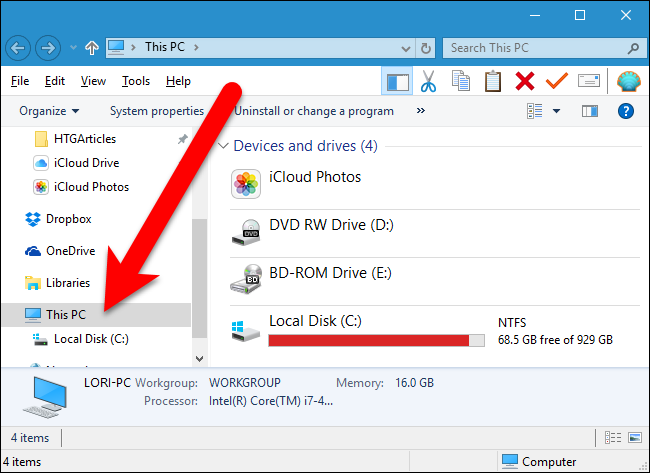Open the address bar history dropdown
The image size is (650, 473).
click(406, 49)
